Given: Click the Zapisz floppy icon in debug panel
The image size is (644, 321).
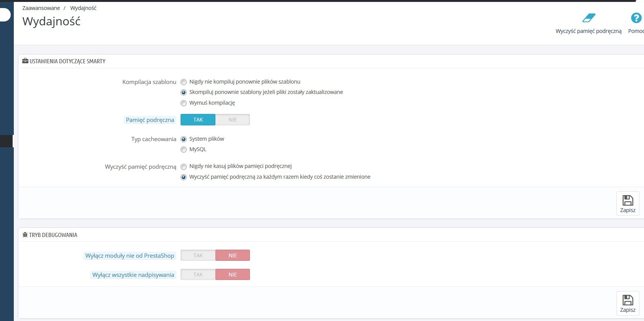Looking at the screenshot, I should (x=628, y=300).
